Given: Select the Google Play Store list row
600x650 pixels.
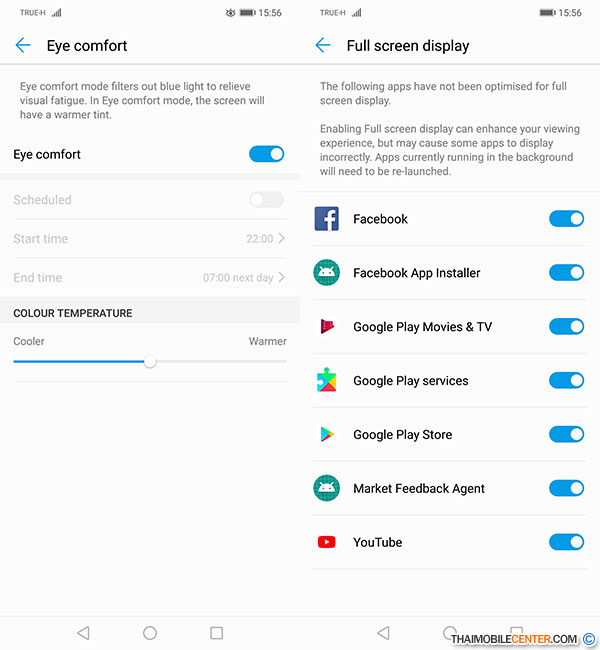Looking at the screenshot, I should tap(449, 434).
